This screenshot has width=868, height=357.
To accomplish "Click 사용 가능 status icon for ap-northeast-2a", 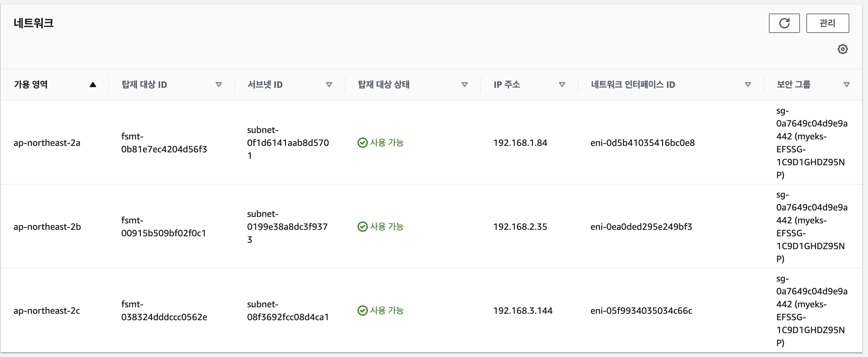I will 362,143.
